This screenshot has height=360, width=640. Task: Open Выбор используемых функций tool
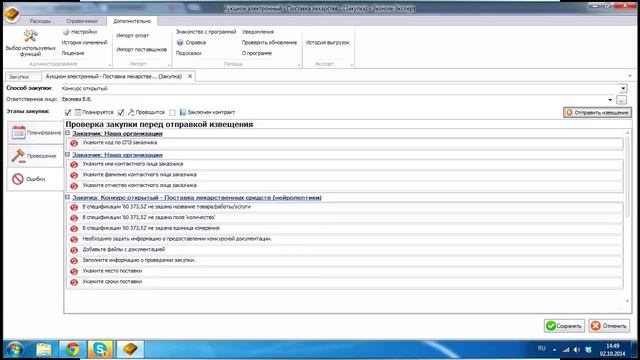coord(31,43)
